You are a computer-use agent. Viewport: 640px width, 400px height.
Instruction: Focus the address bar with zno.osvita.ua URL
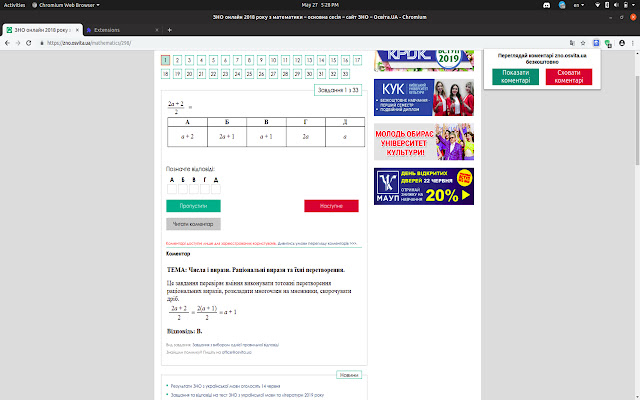click(302, 43)
